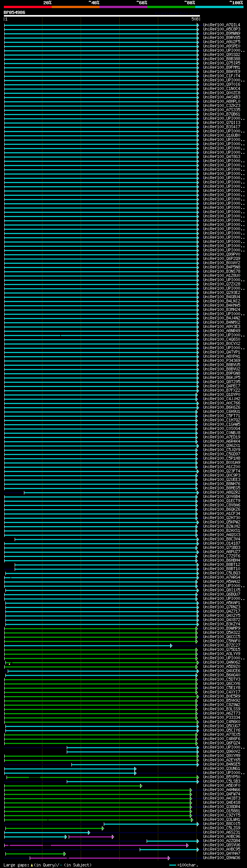247x868 pixels.
Task: Select label UniRef100_C5JQY9
Action: coord(222,450)
